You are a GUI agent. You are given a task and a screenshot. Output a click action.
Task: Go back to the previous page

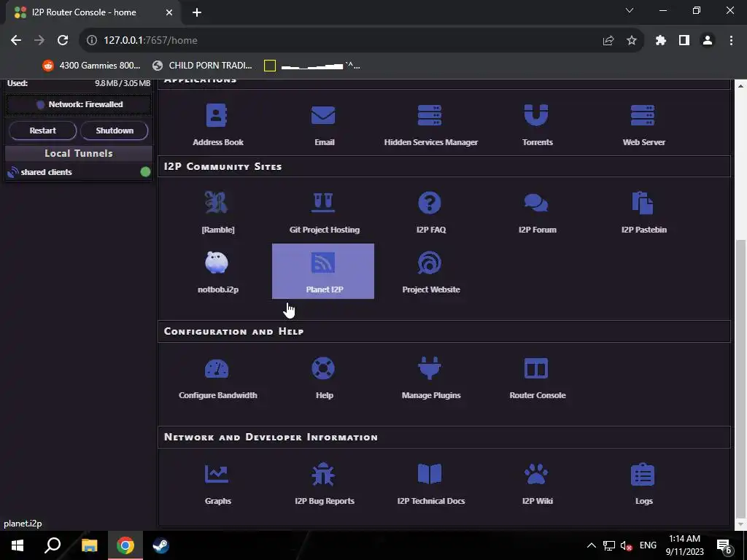(x=16, y=40)
